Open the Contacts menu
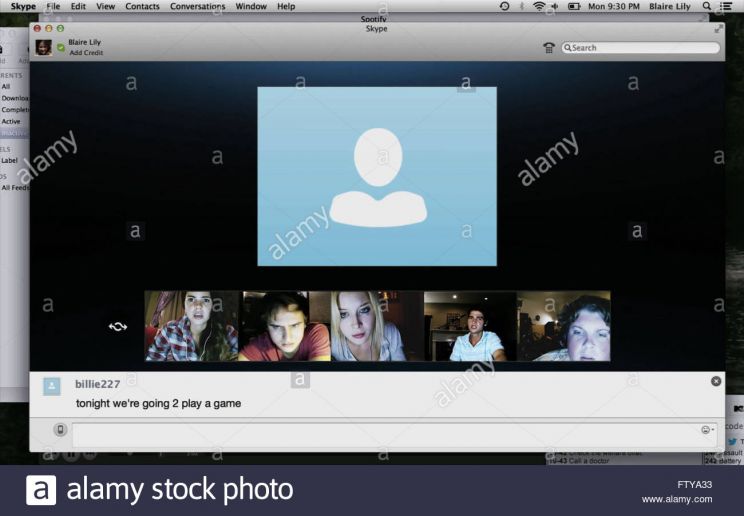Viewport: 744px width, 516px height. (x=142, y=6)
